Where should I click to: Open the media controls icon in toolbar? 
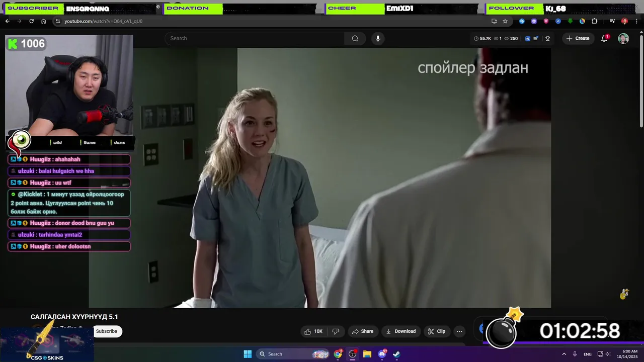(x=612, y=21)
